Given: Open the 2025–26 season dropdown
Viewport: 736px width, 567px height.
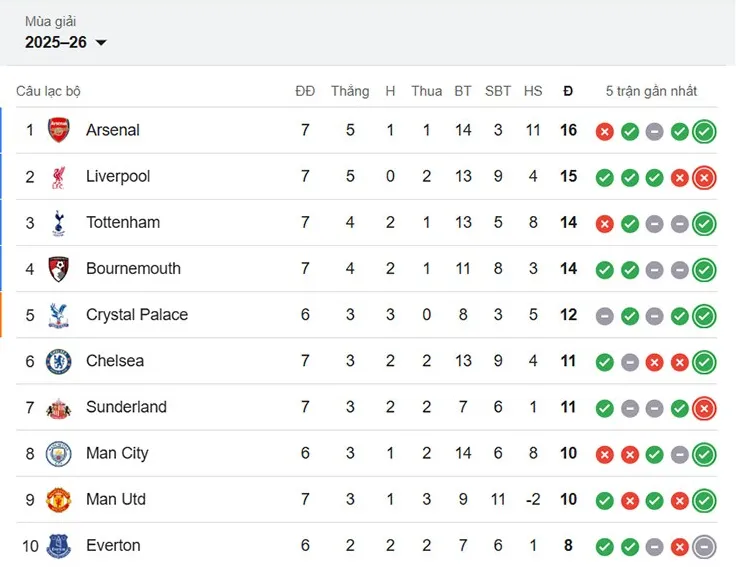Looking at the screenshot, I should 57,42.
